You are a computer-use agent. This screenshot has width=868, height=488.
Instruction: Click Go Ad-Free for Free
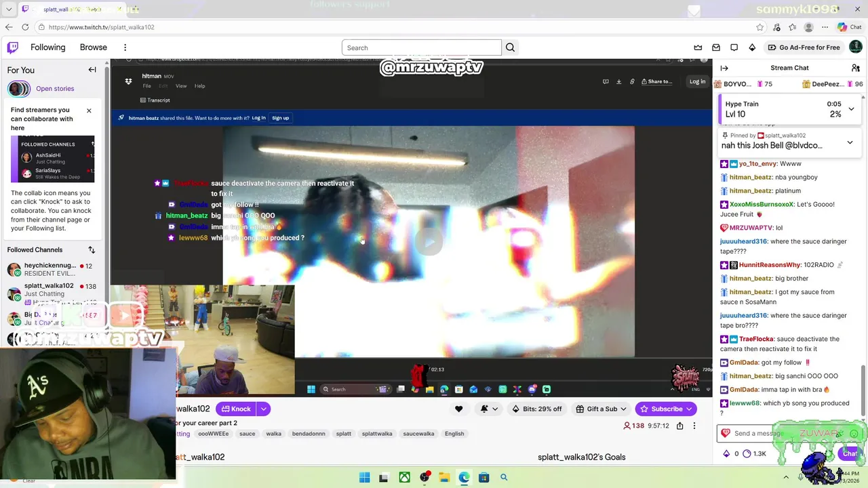point(804,47)
